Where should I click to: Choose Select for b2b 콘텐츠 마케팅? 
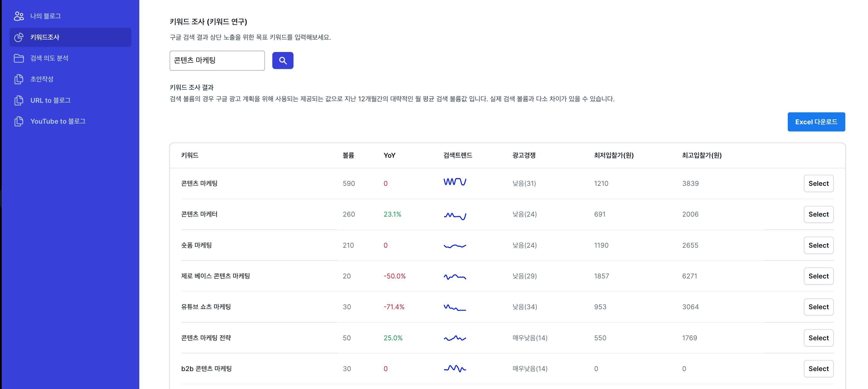[x=818, y=368]
